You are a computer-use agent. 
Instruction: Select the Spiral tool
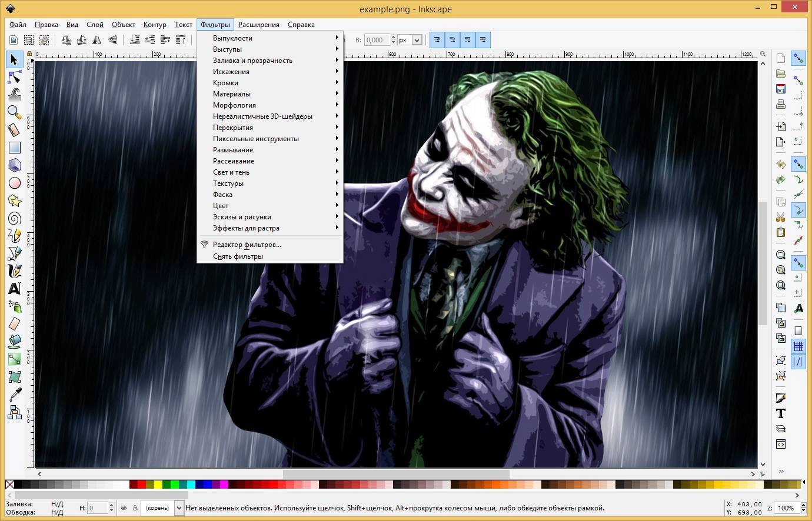click(x=14, y=219)
